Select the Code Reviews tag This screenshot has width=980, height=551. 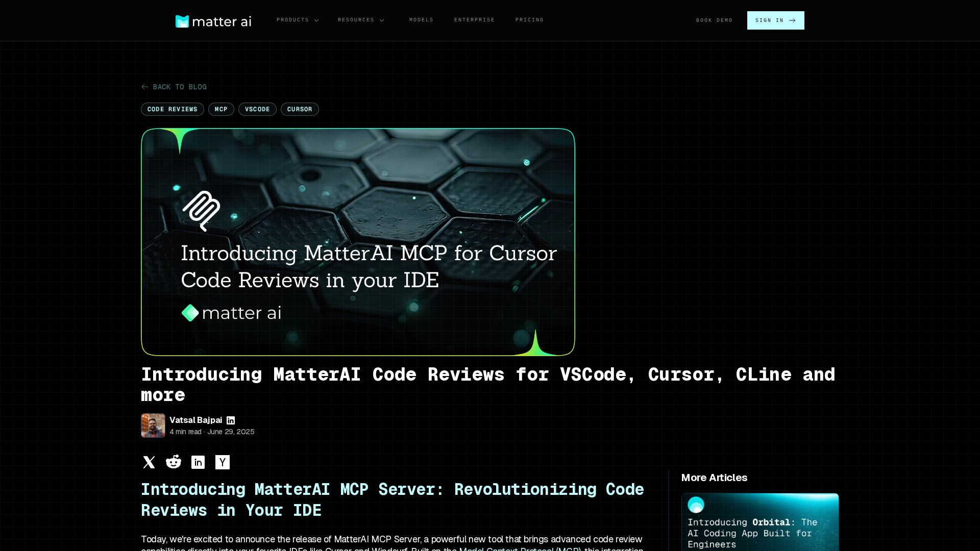coord(173,109)
